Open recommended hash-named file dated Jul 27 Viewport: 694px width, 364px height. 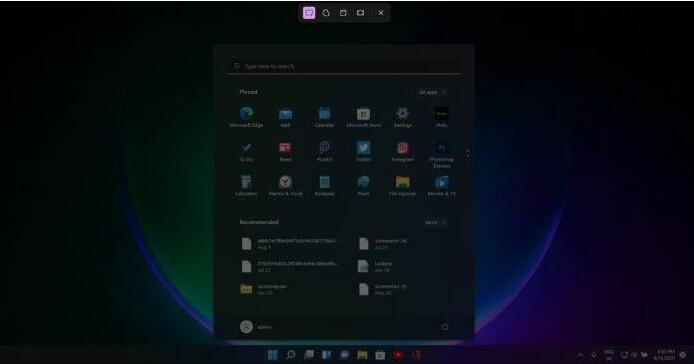pos(290,266)
